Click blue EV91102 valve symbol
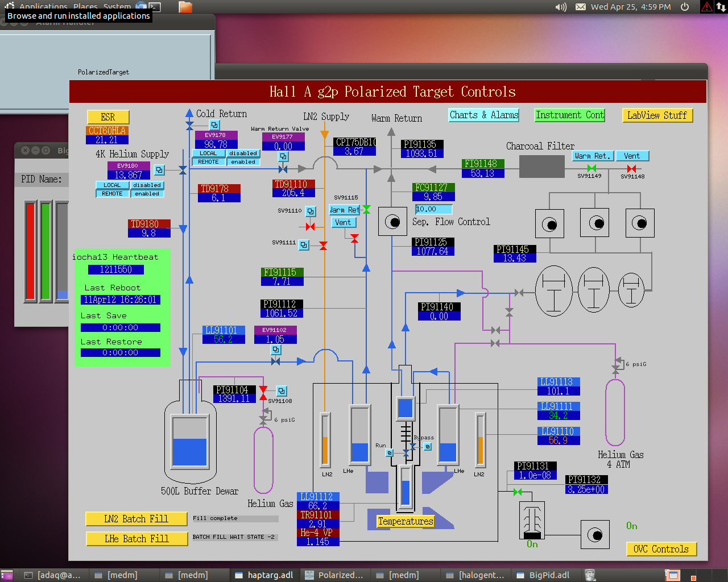Image resolution: width=728 pixels, height=582 pixels. click(276, 361)
